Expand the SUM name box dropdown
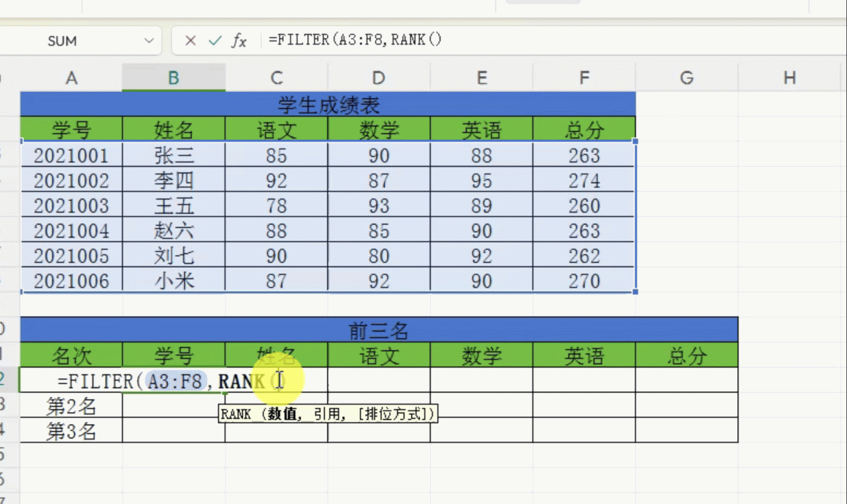This screenshot has height=504, width=847. (148, 41)
